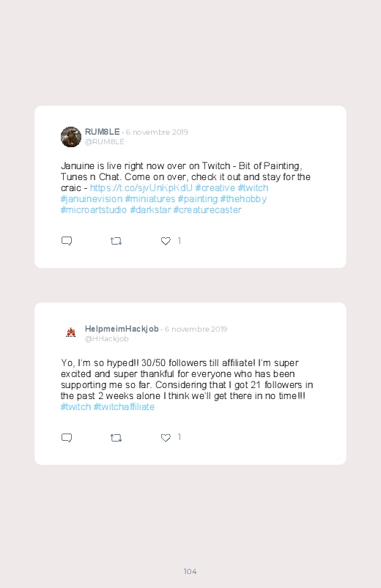381x588 pixels.
Task: Like the HelpmeimHackjob tweet with heart icon
Action: pos(166,438)
